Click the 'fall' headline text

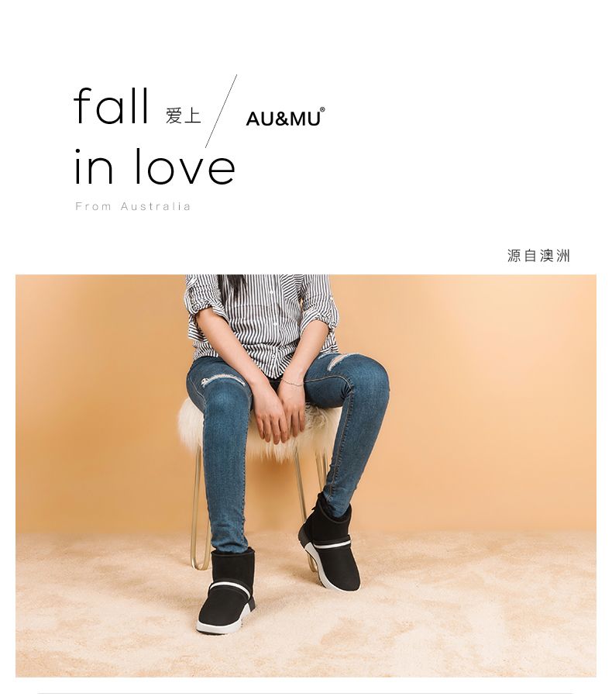111,106
